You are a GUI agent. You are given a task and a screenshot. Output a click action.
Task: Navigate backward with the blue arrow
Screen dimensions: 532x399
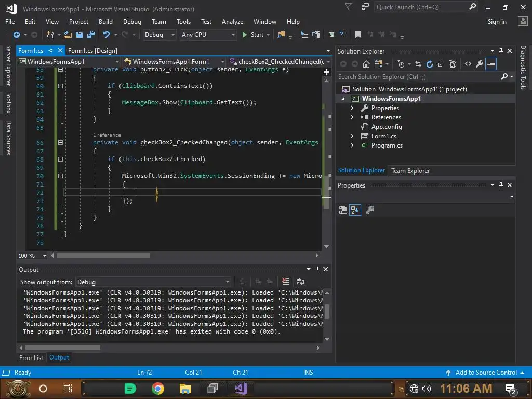[16, 35]
